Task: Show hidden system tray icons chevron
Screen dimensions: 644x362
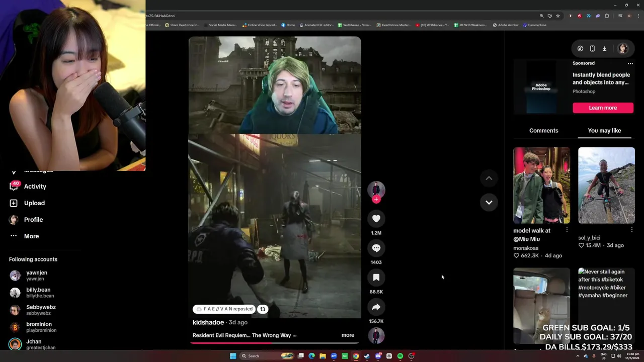Action: pos(578,356)
